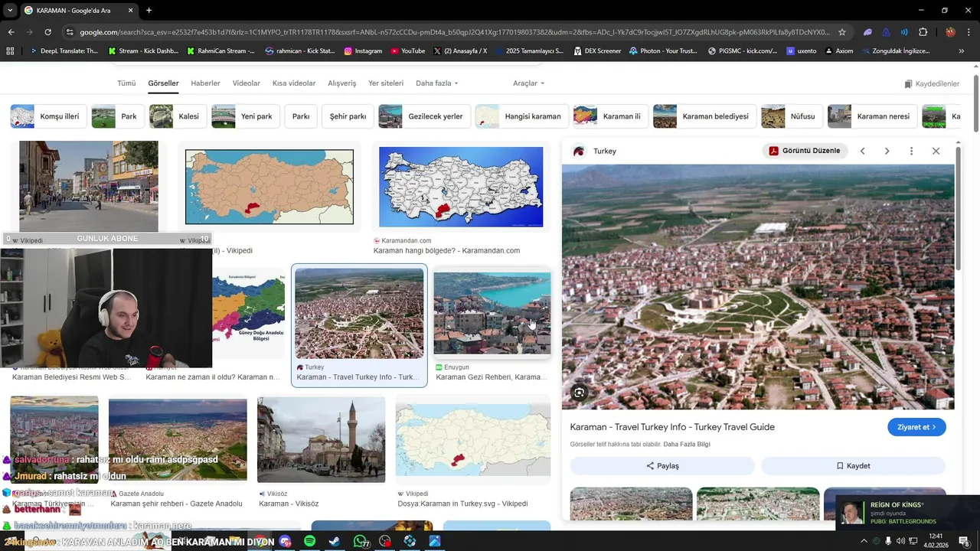Switch to the Tümü search tab
The height and width of the screenshot is (551, 980).
126,83
